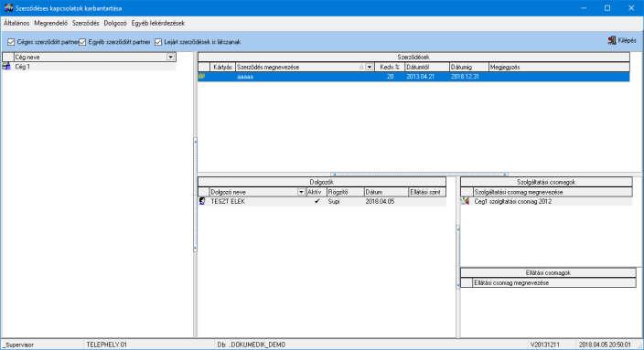Select Ceg1 szolgáltatási csomag 2012 row
The image size is (644, 350).
[547, 201]
